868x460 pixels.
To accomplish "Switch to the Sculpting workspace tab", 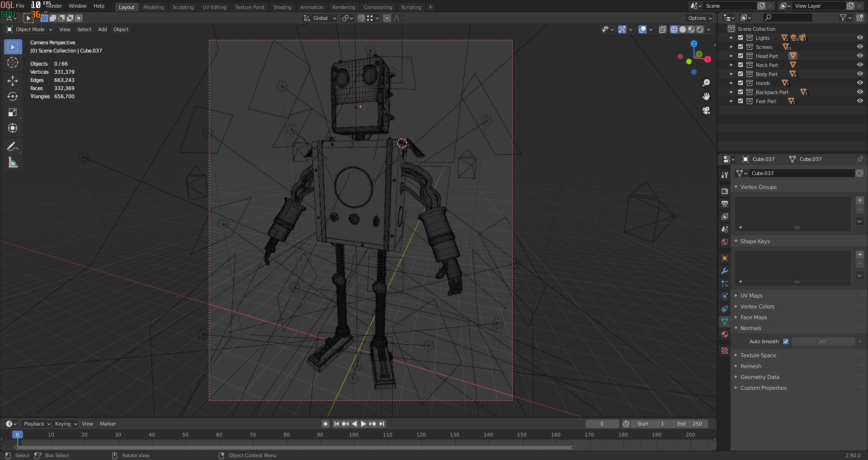I will pyautogui.click(x=183, y=7).
